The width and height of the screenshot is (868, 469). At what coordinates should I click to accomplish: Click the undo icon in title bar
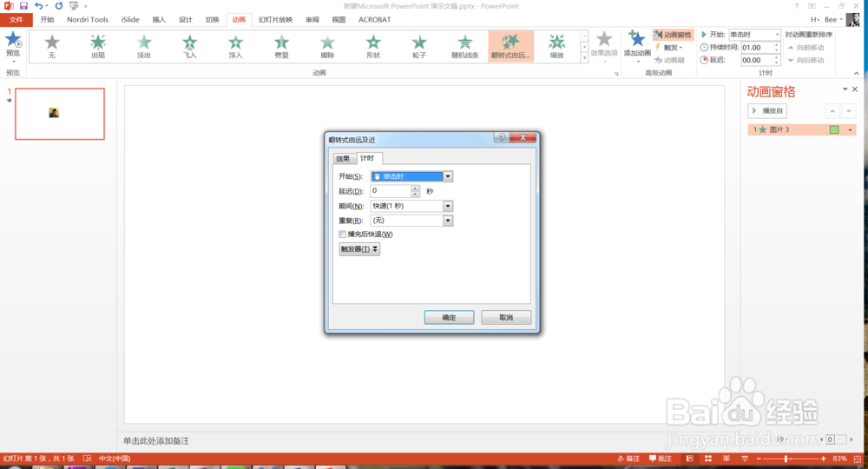39,5
